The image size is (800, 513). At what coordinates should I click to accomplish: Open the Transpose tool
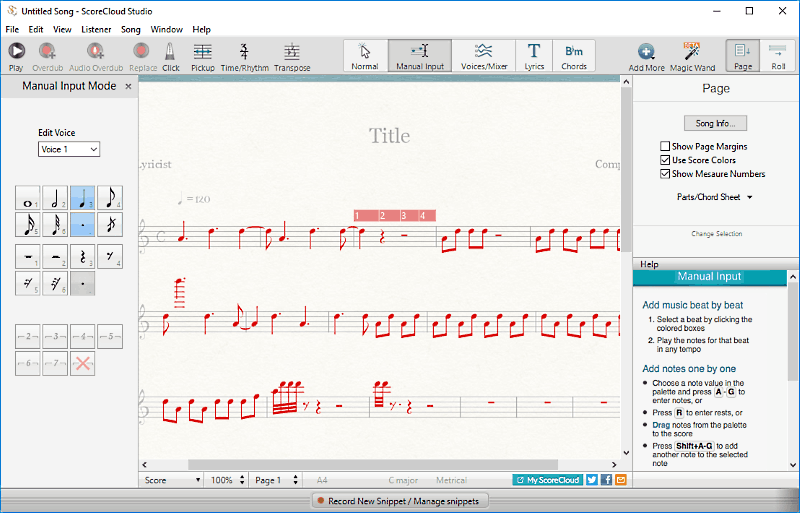point(292,56)
